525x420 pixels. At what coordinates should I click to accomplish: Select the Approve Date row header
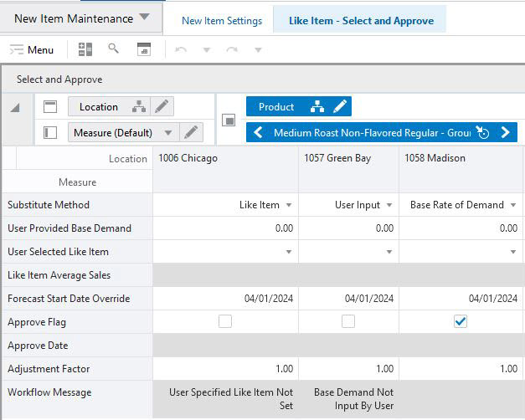pos(77,346)
